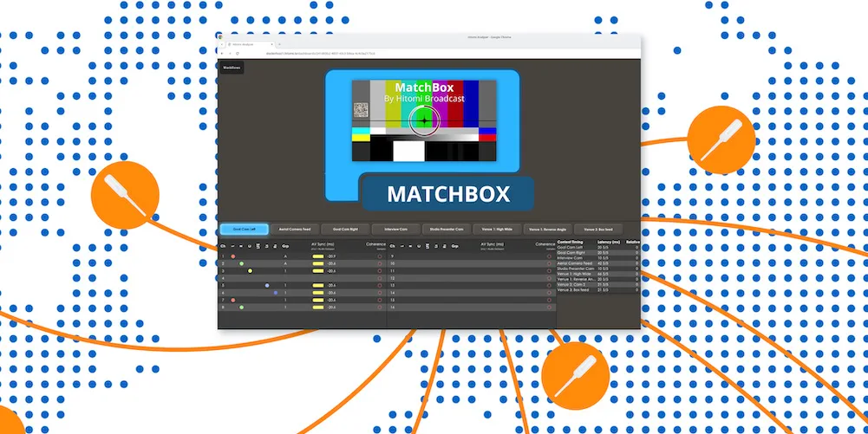Choose the Venue 1: High Wide source

click(x=496, y=230)
